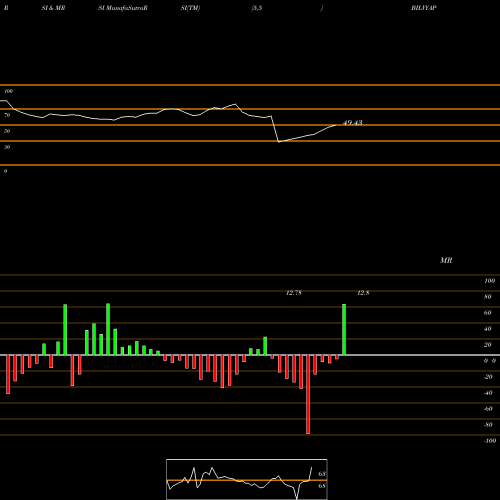The width and height of the screenshot is (500, 500).
Task: Click the -40 label on the MR axis
Action: tap(488, 393)
